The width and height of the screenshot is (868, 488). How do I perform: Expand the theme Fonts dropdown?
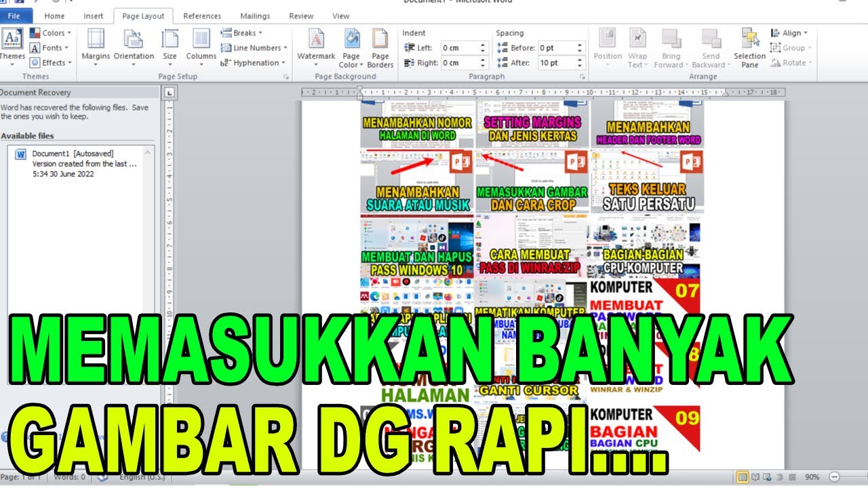click(x=50, y=48)
